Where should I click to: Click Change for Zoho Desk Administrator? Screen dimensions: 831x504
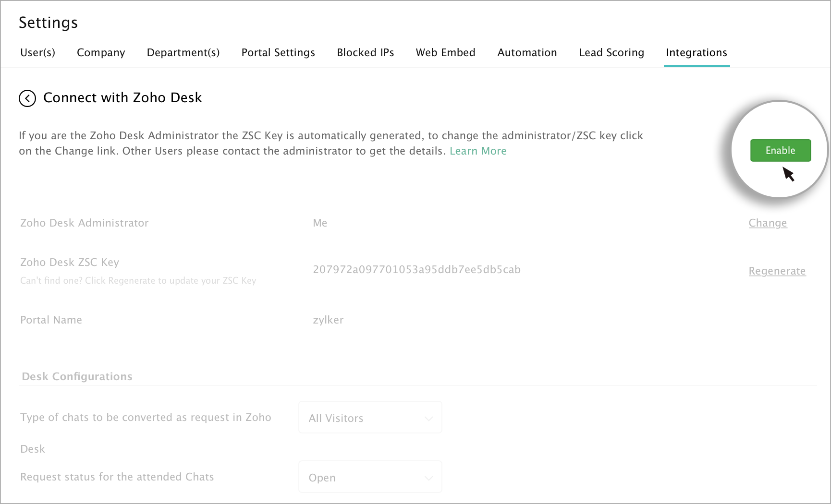pos(768,223)
